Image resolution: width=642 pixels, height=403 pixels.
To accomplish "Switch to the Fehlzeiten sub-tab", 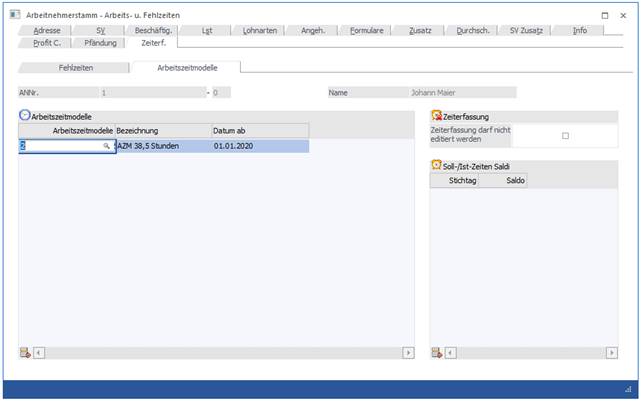I will 74,67.
